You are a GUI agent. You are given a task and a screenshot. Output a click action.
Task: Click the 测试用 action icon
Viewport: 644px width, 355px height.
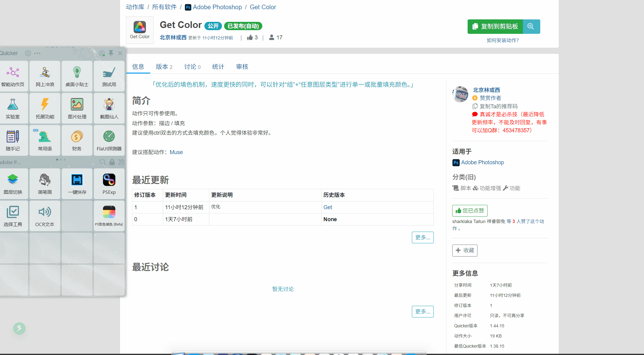tap(109, 76)
